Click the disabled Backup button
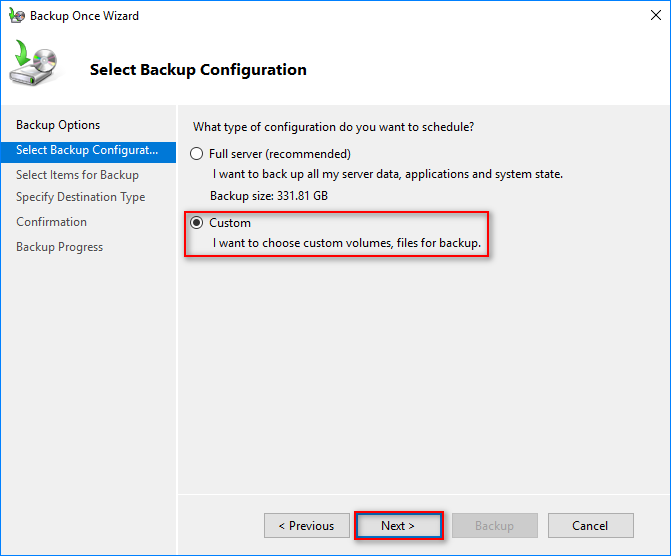The height and width of the screenshot is (556, 671). pyautogui.click(x=495, y=526)
